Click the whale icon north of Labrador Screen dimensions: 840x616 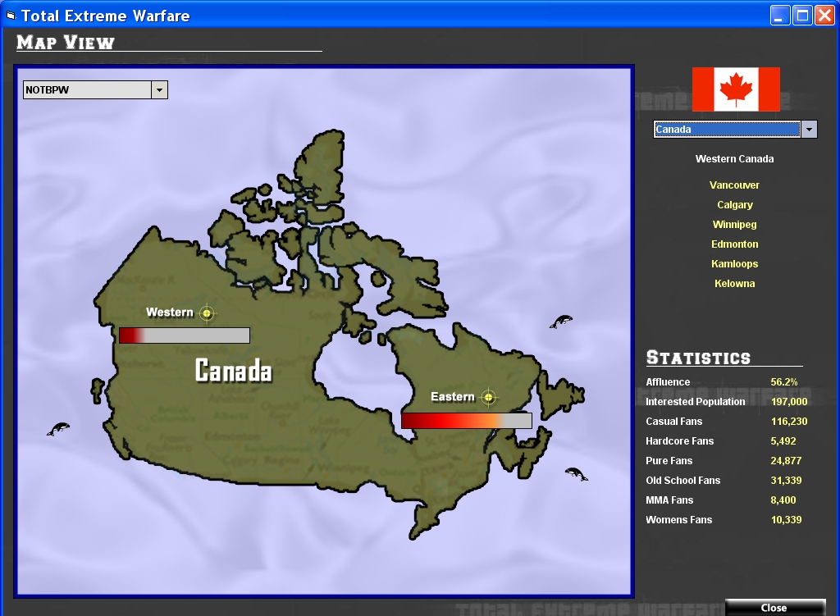click(x=561, y=322)
